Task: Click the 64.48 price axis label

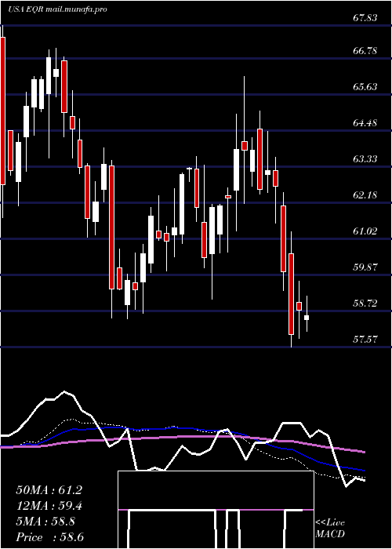Action: pos(365,123)
